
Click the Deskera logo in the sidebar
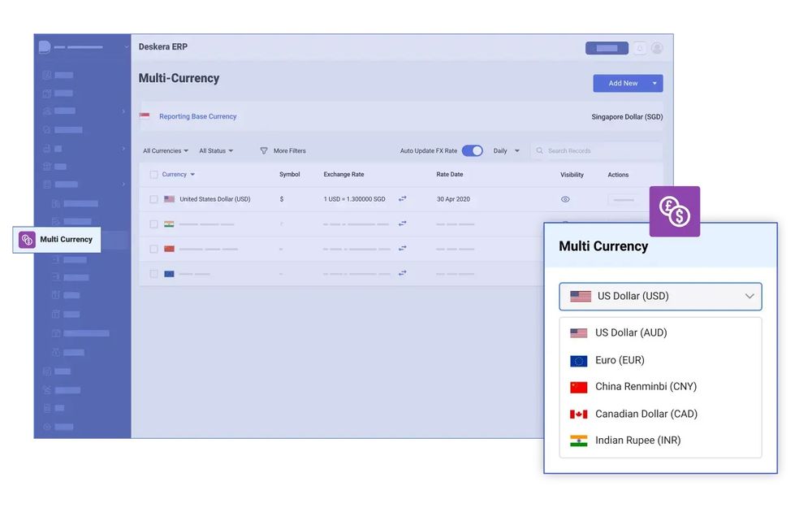(45, 46)
